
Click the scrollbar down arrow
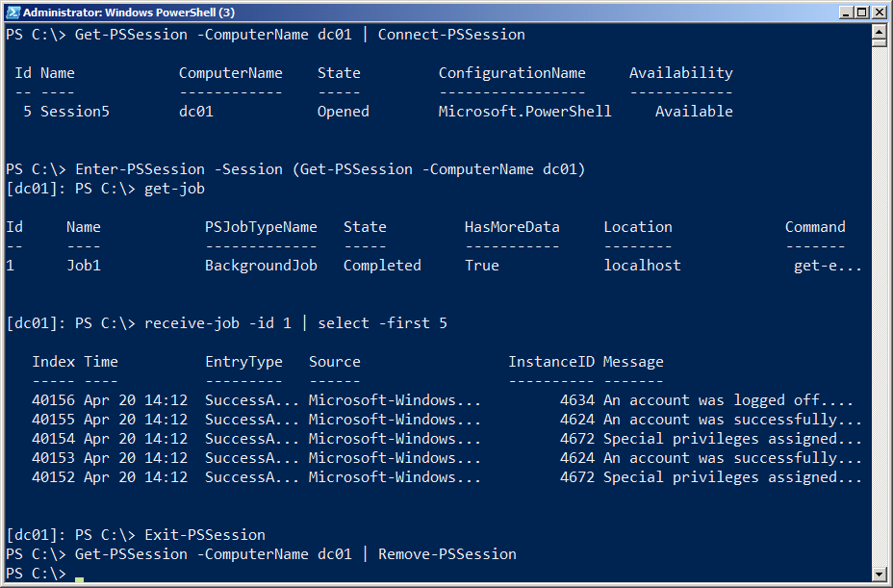pos(879,574)
